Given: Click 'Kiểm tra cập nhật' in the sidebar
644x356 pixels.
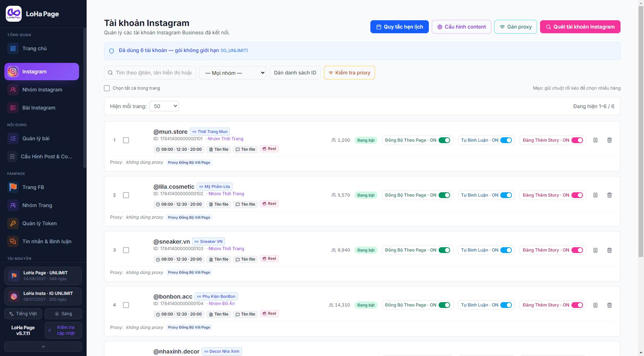Looking at the screenshot, I should pos(63,330).
